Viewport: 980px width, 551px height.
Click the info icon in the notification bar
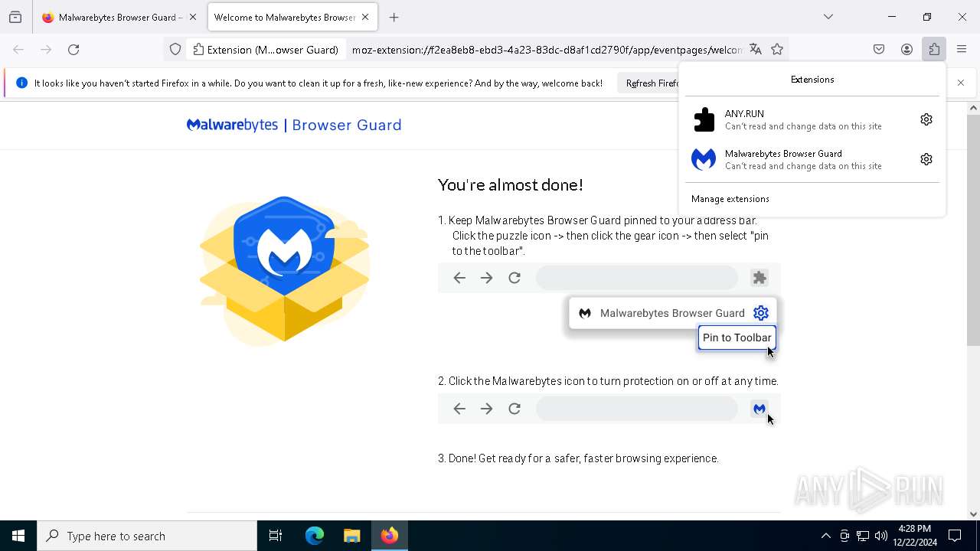(x=21, y=83)
